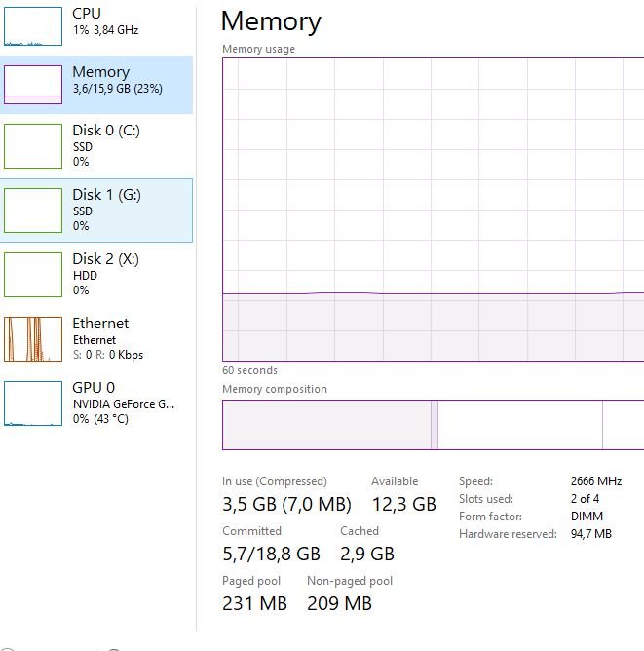Click the Memory page heading
This screenshot has height=651, width=644.
tap(271, 21)
